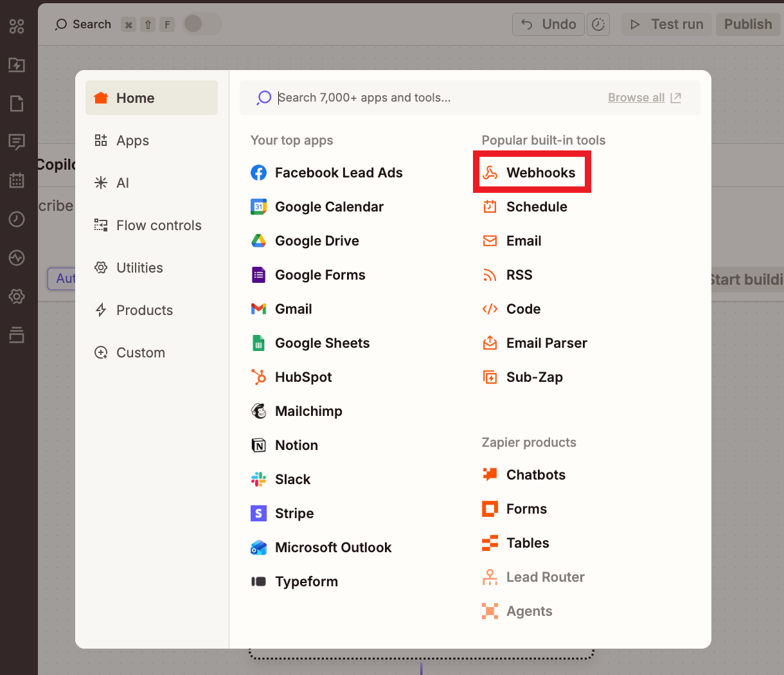Pick the Email built-in tool
This screenshot has height=675, width=784.
coord(512,240)
